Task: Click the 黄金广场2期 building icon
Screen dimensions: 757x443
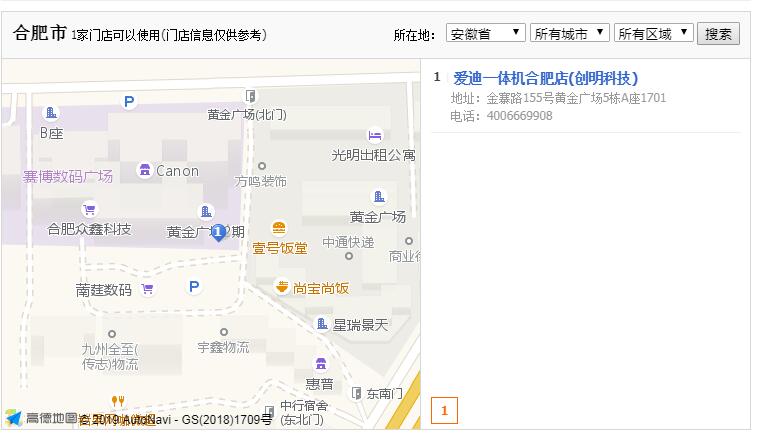Action: pos(206,211)
